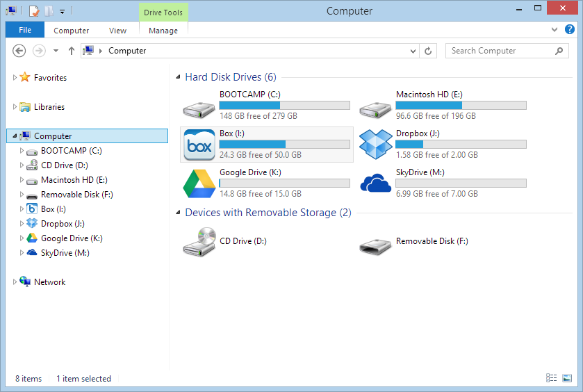Open the address bar history dropdown
This screenshot has height=392, width=583.
pyautogui.click(x=413, y=51)
